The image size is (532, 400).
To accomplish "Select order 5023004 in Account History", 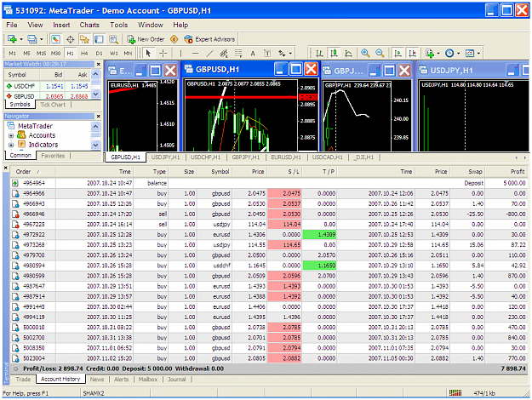I will 269,358.
